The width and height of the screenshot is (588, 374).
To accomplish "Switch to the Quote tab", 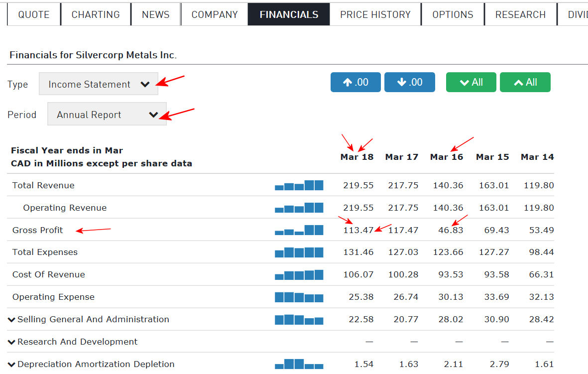I will tap(34, 14).
